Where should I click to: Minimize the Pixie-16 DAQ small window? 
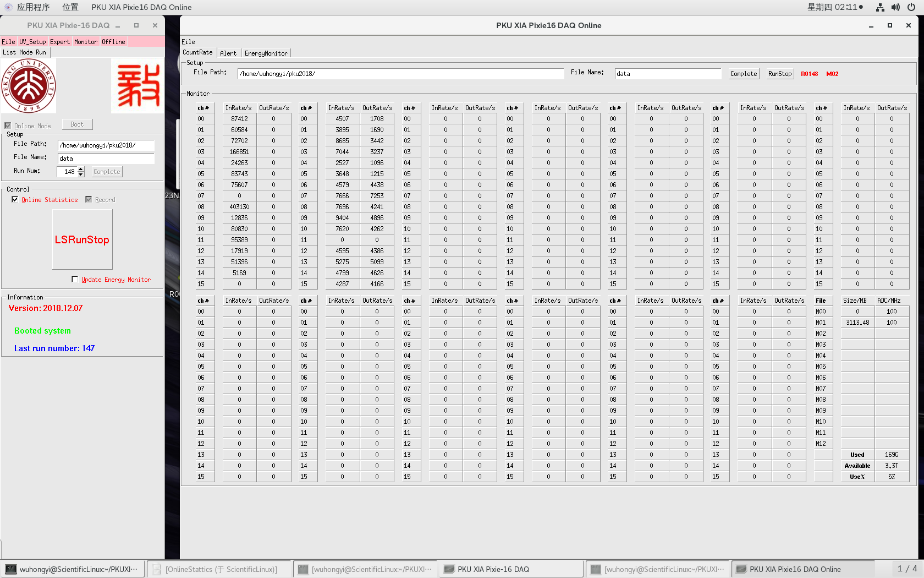[x=118, y=25]
